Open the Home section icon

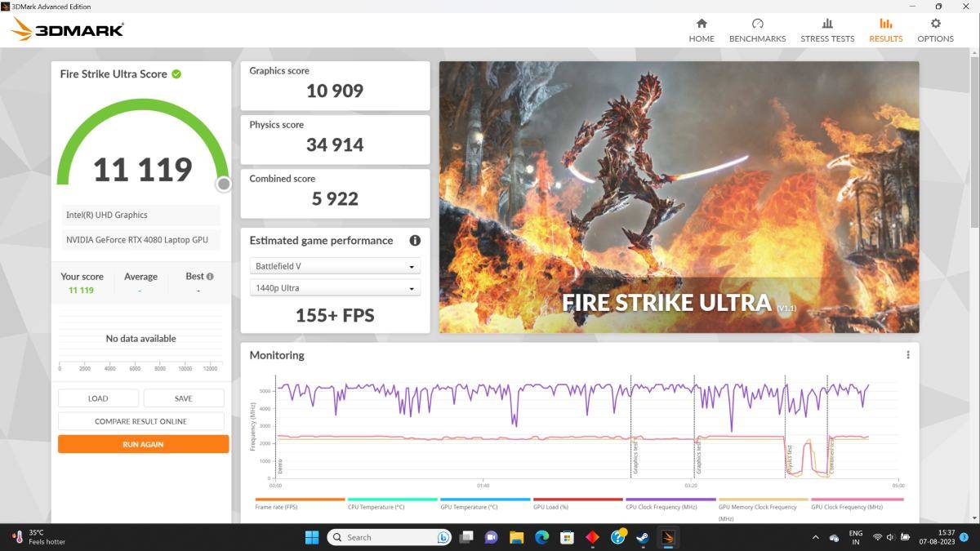click(701, 24)
